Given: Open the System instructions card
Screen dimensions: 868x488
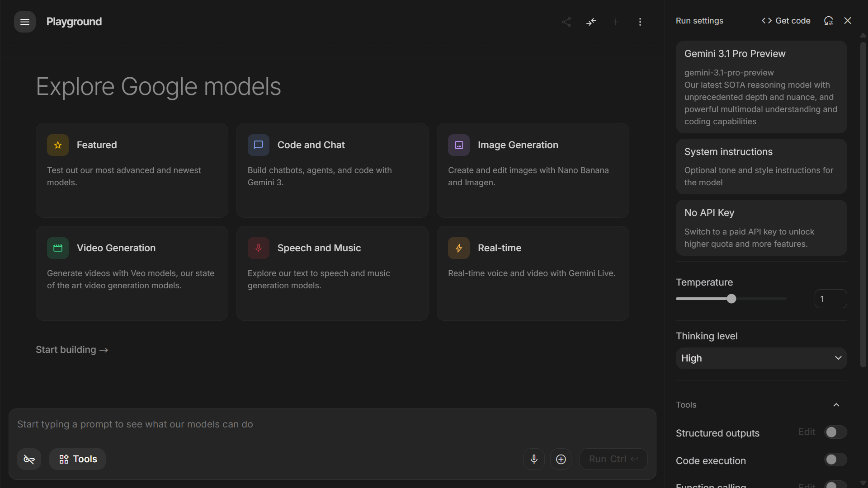Looking at the screenshot, I should pos(761,167).
